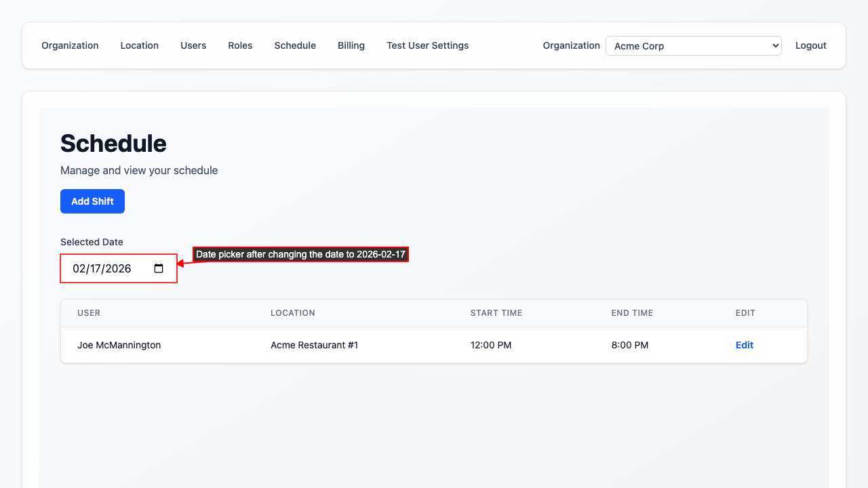Click the Logout link
The image size is (868, 488).
click(810, 45)
